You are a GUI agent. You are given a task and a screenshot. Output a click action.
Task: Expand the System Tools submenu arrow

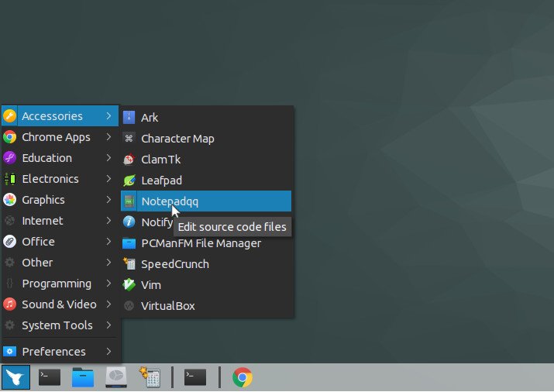tap(108, 325)
